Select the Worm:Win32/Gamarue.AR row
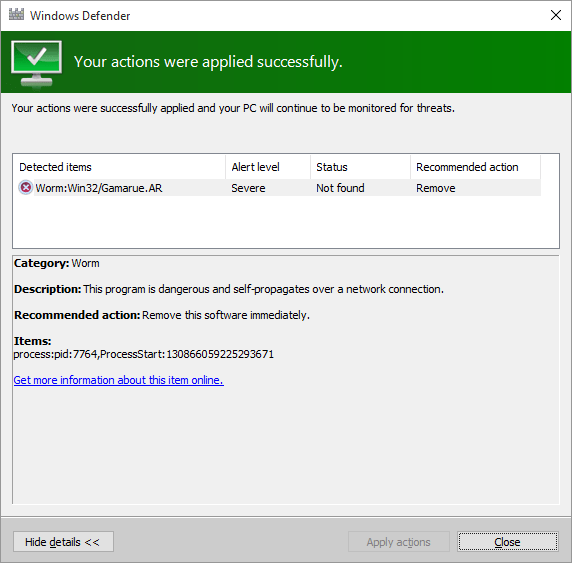572x563 pixels. pos(279,188)
